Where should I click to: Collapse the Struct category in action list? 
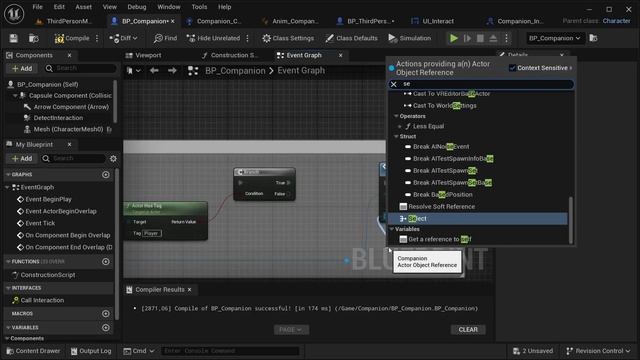(396, 136)
